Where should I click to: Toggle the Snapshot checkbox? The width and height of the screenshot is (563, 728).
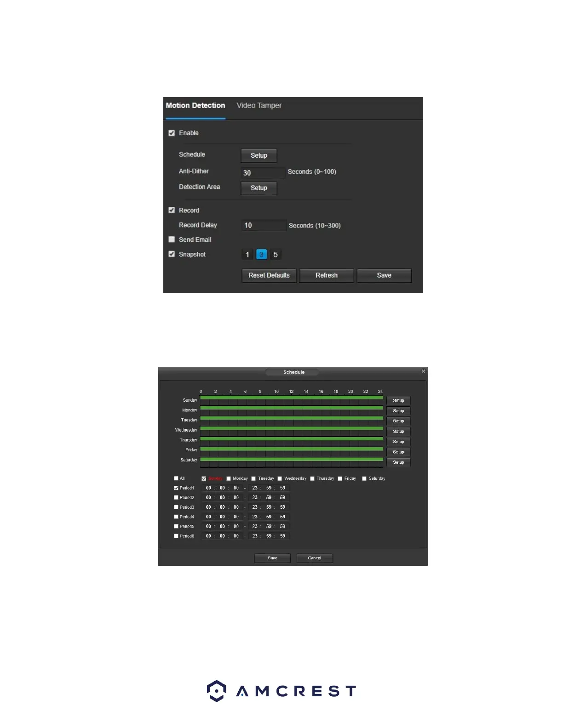pos(172,254)
